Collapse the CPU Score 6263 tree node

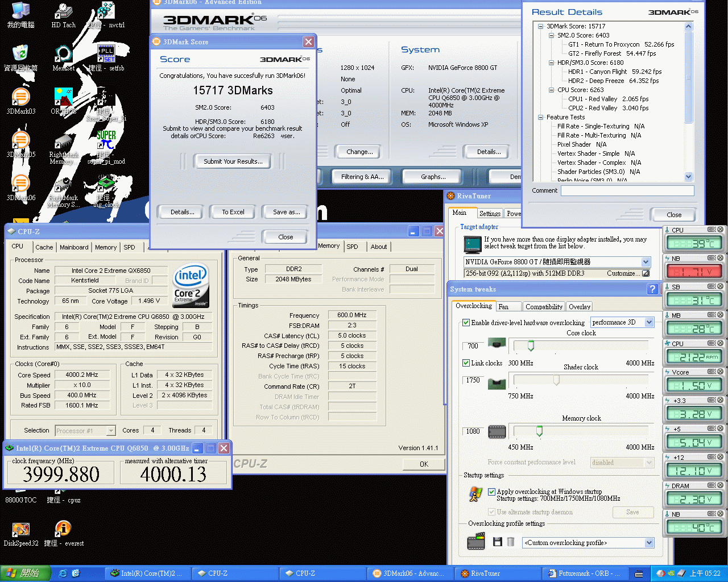click(551, 90)
